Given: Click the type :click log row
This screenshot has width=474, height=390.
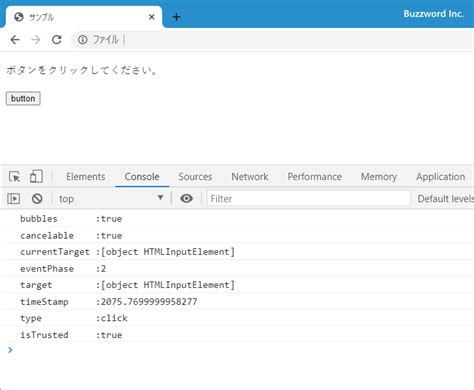Looking at the screenshot, I should click(237, 318).
